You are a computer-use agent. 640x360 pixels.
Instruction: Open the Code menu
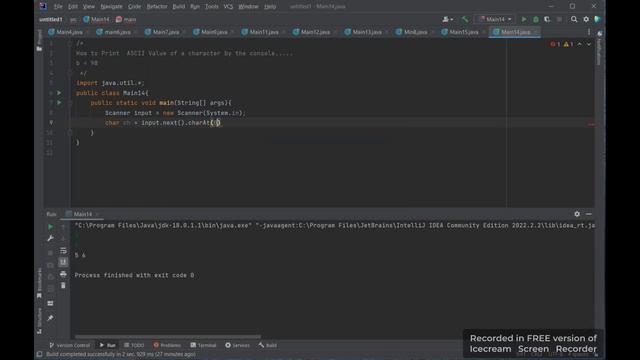tap(134, 7)
